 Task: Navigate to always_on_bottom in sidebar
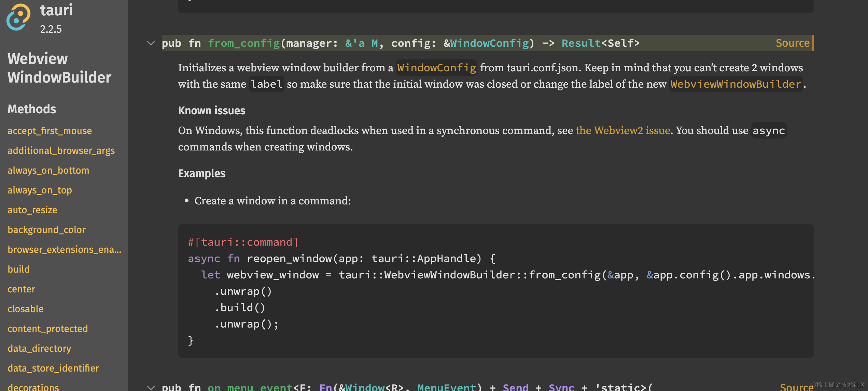48,171
